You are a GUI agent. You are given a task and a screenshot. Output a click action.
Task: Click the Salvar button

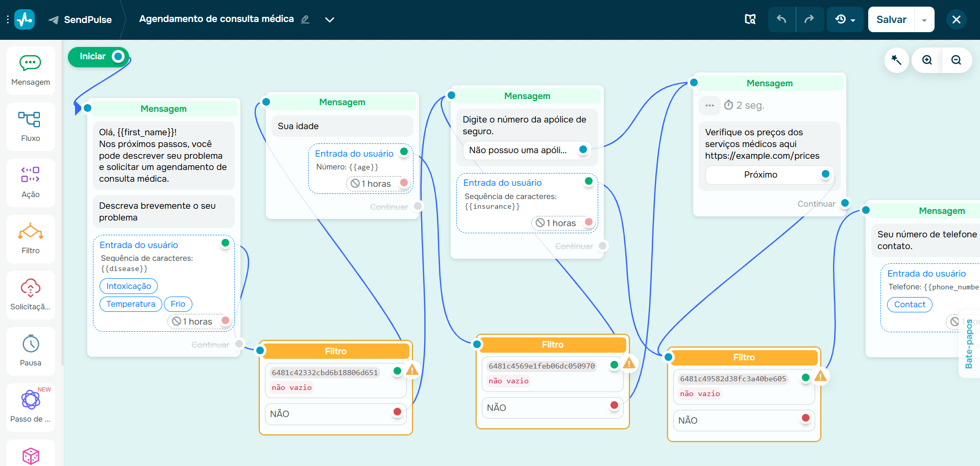(x=891, y=19)
